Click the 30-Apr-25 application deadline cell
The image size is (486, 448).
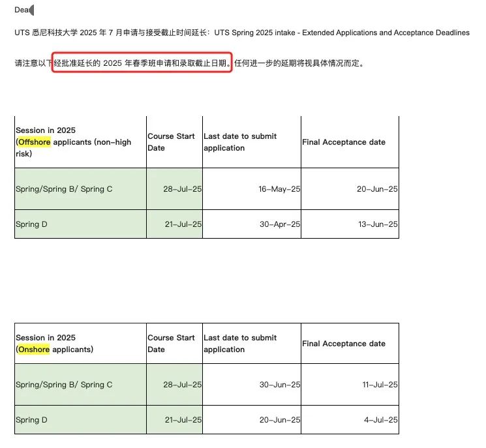280,224
